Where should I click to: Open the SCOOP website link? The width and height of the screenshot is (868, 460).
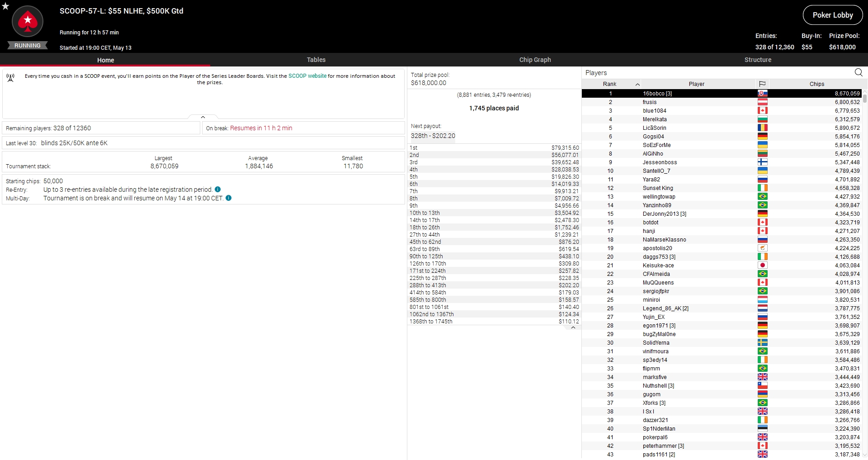307,76
